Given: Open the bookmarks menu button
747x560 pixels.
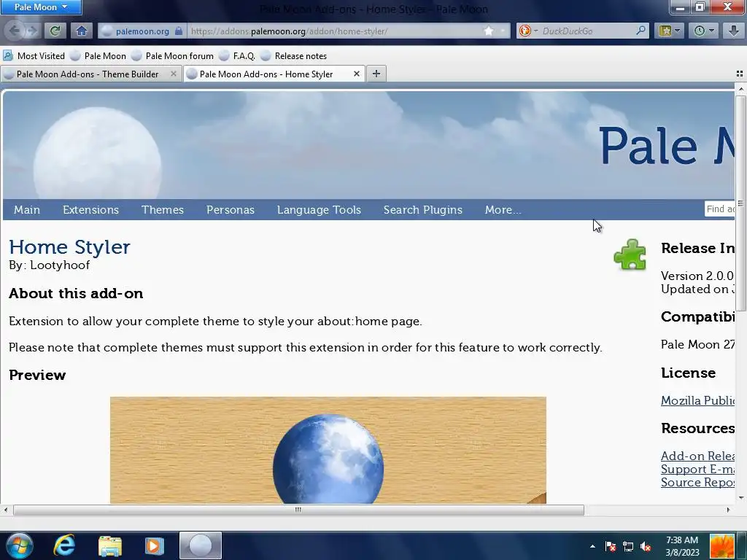Looking at the screenshot, I should (x=670, y=31).
